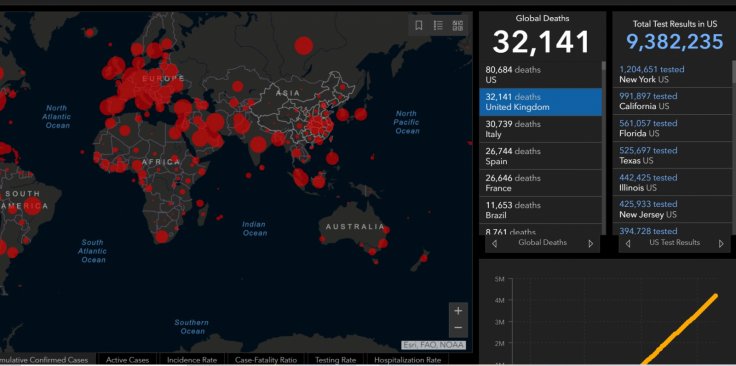Go to previous panel left of Global Deaths
Viewport: 736px width, 366px height.
(494, 244)
